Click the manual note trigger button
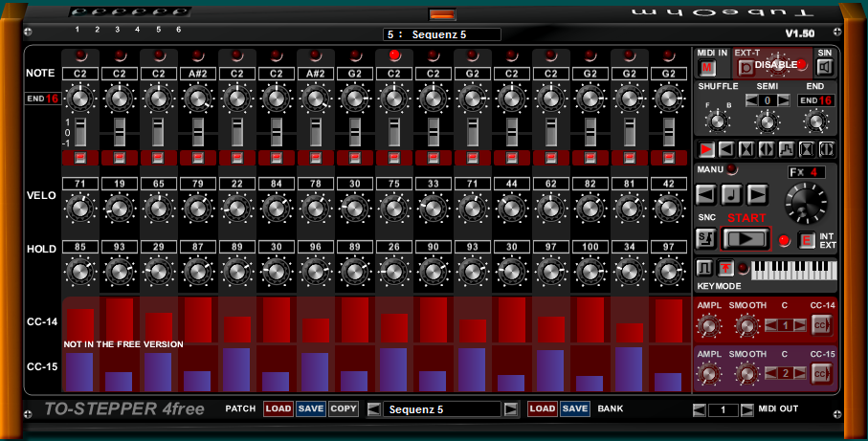Image resolution: width=868 pixels, height=441 pixels. click(731, 195)
